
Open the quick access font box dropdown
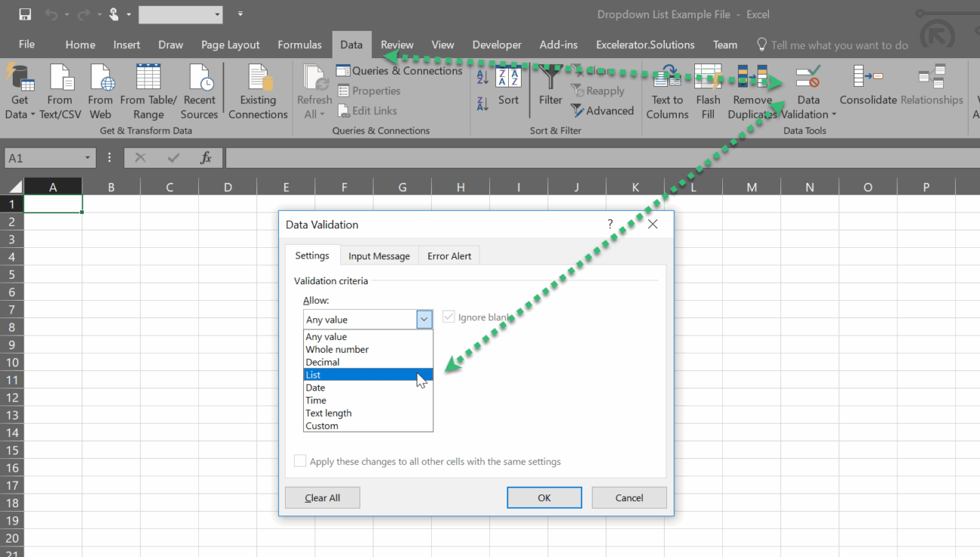(218, 14)
